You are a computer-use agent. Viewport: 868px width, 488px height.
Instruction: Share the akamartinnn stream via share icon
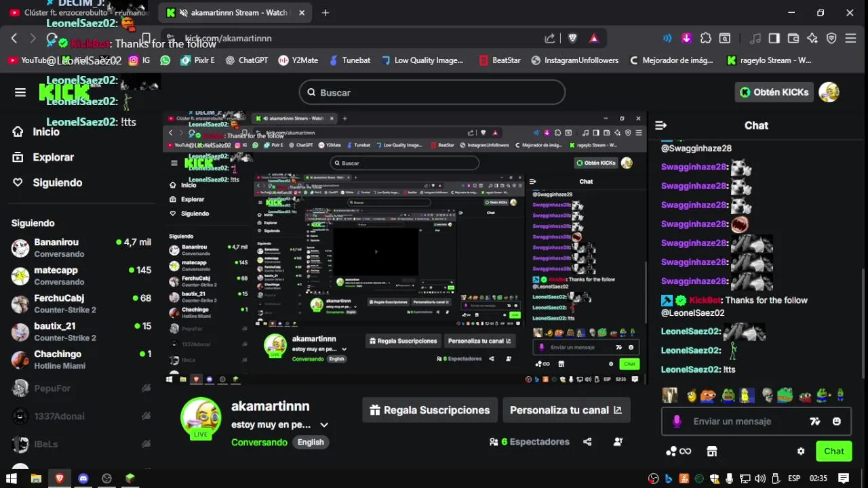click(x=587, y=442)
